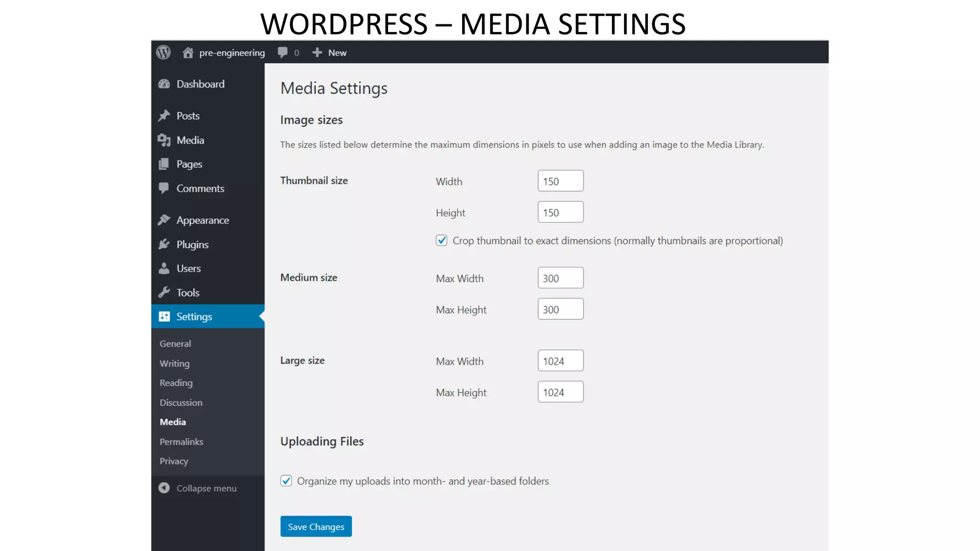Select the Settings menu item
This screenshot has height=551, width=980.
(208, 316)
